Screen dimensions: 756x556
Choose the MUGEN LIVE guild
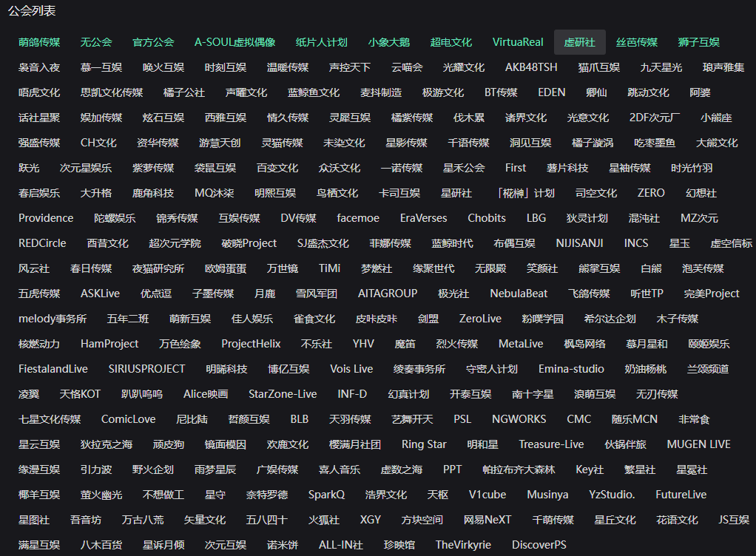coord(698,444)
